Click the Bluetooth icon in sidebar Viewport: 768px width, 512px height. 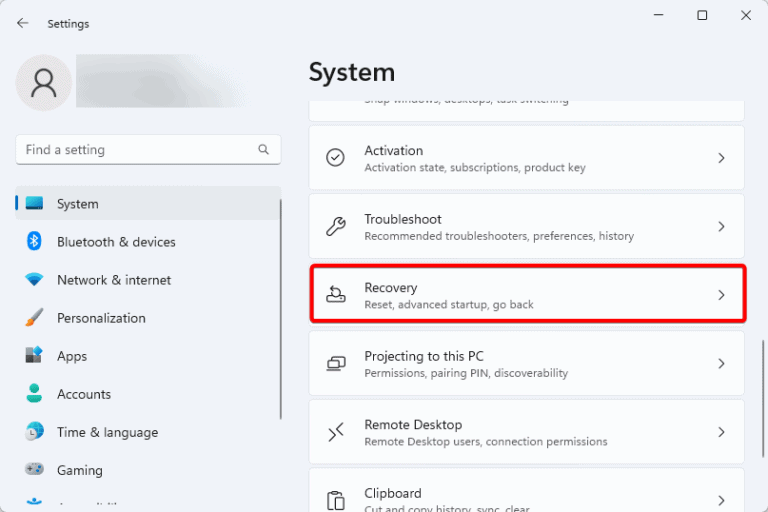[34, 242]
